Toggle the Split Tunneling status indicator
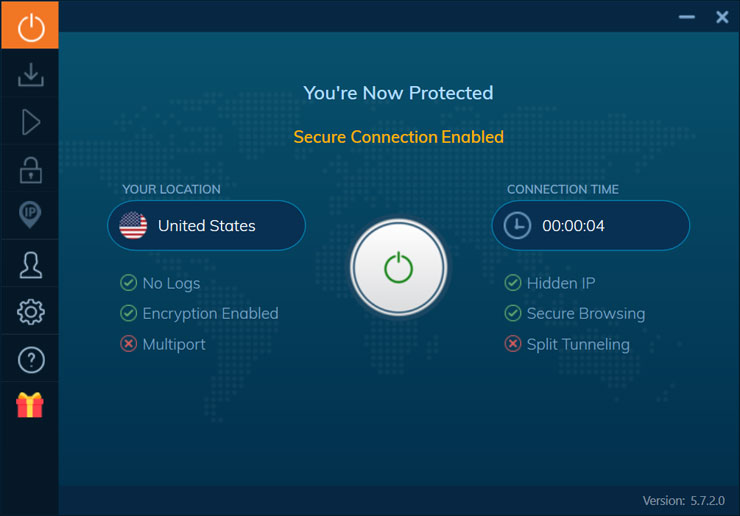Viewport: 740px width, 516px height. (512, 344)
